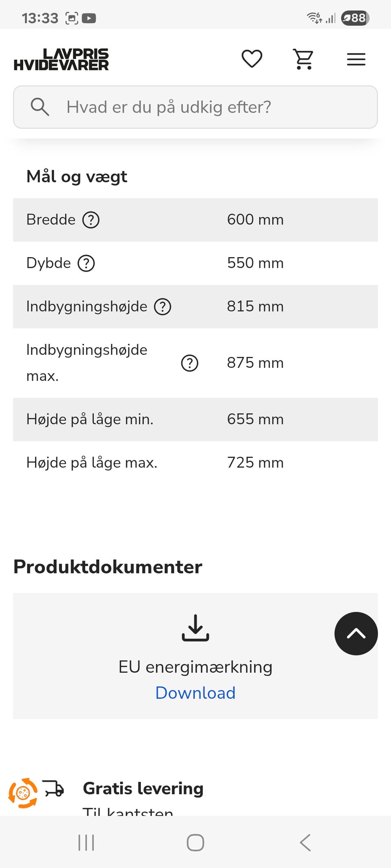This screenshot has height=868, width=391.
Task: Open the hamburger menu
Action: pyautogui.click(x=356, y=59)
